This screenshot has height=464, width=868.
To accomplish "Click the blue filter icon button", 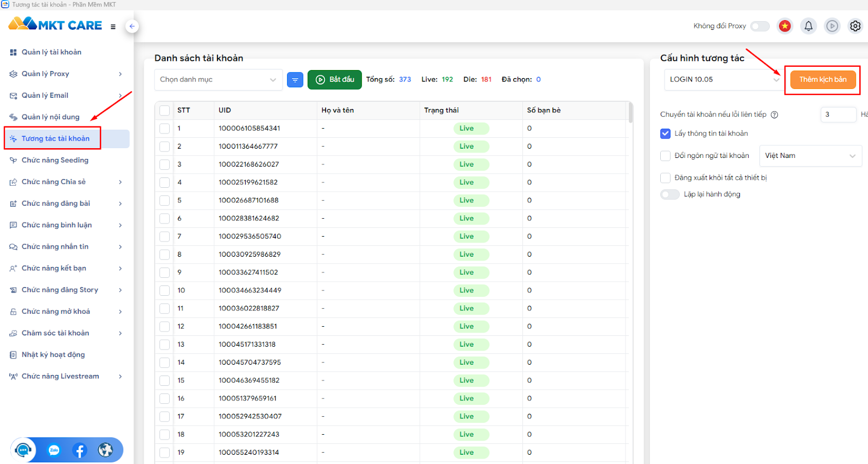I will (295, 80).
